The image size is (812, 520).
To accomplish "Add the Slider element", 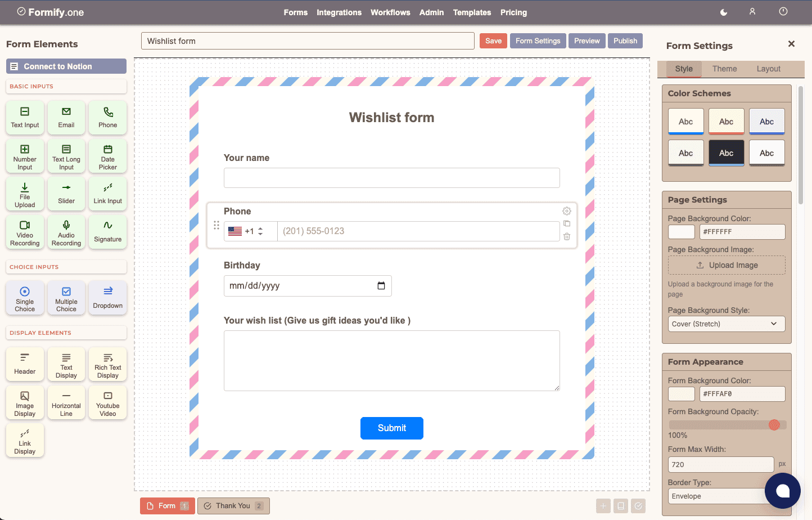I will coord(66,194).
